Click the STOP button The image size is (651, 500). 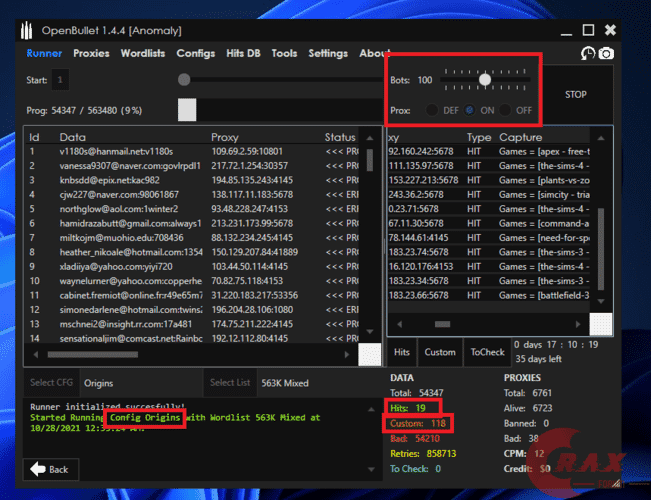click(x=576, y=95)
